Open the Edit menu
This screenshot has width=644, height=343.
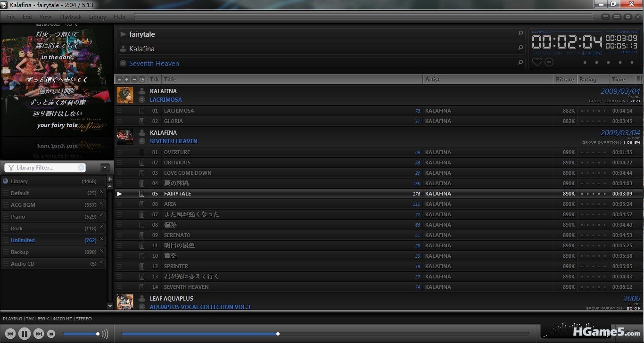click(x=27, y=16)
